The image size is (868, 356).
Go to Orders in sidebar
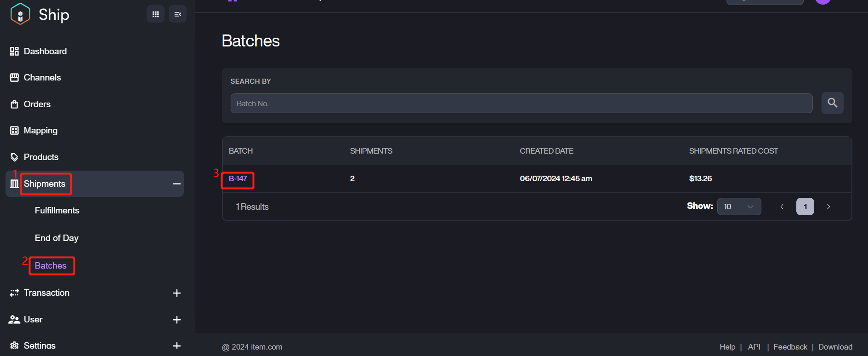pyautogui.click(x=37, y=104)
